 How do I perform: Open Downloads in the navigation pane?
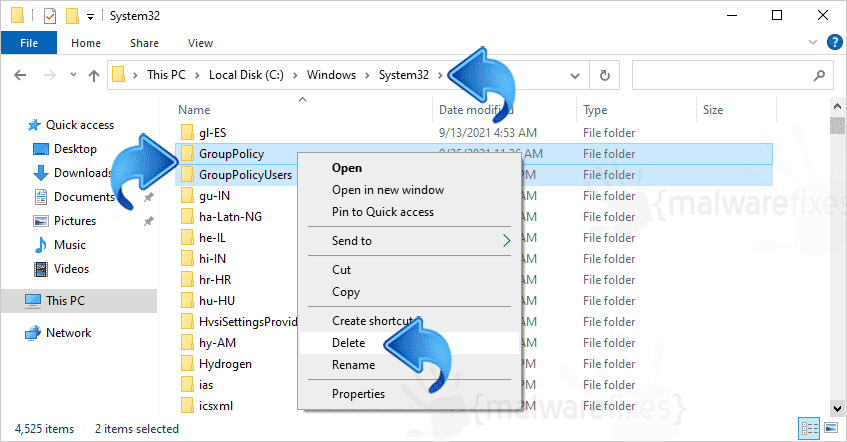coord(82,173)
